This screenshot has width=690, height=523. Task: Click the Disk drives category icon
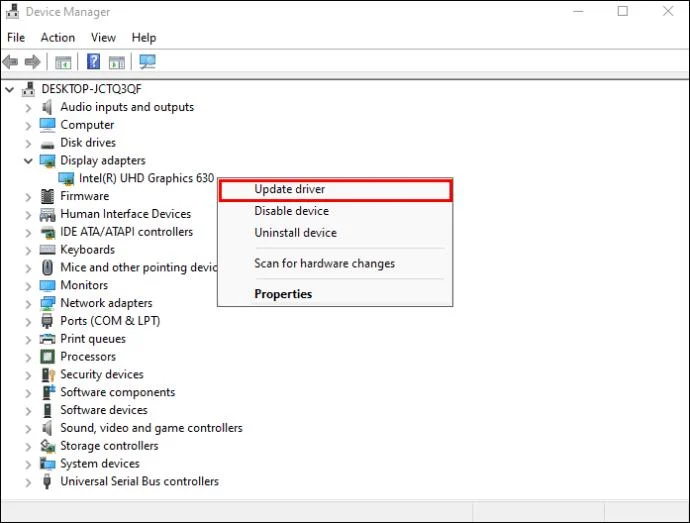(x=47, y=144)
